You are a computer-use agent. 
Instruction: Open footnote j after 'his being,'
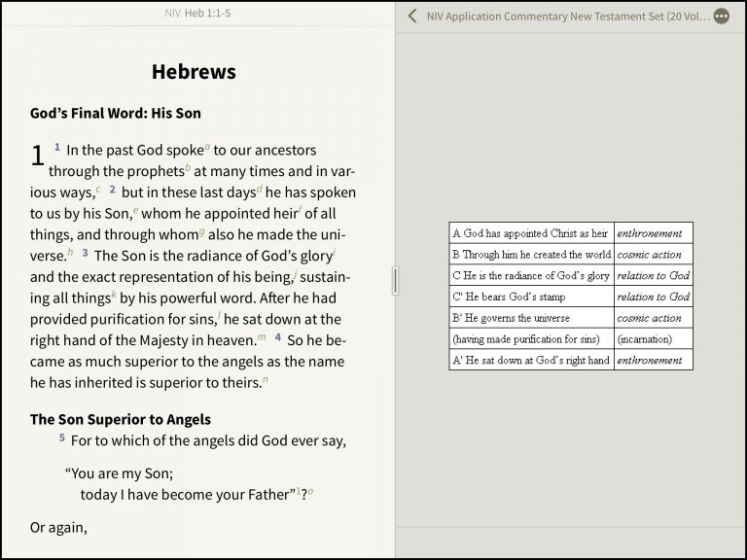click(x=296, y=273)
